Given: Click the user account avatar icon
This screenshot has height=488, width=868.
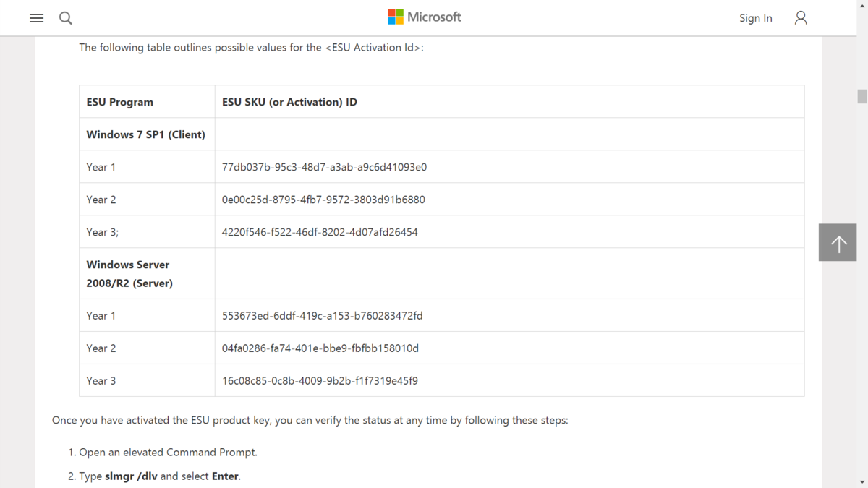Looking at the screenshot, I should coord(801,18).
